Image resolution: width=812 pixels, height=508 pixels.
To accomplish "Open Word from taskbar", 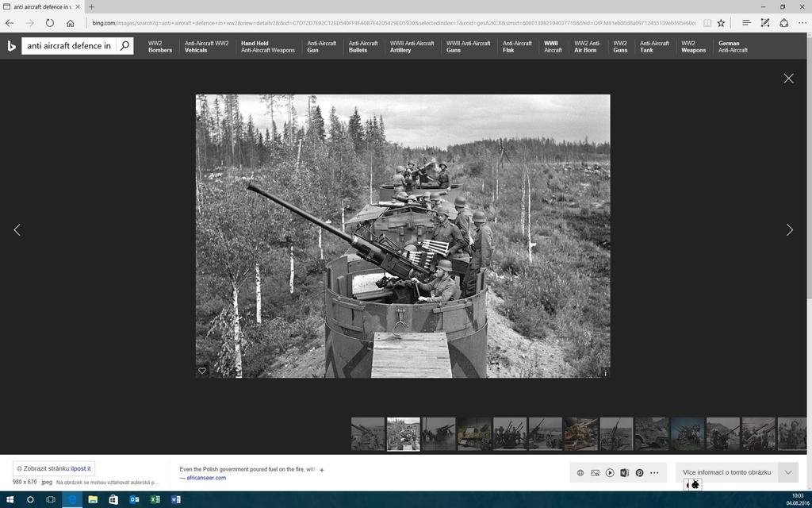I will pos(175,500).
